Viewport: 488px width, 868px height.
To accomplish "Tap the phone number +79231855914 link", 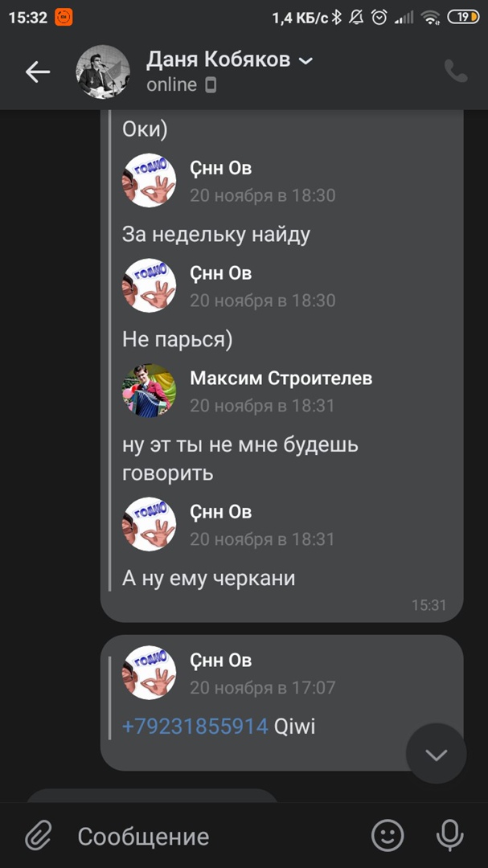I will [195, 727].
